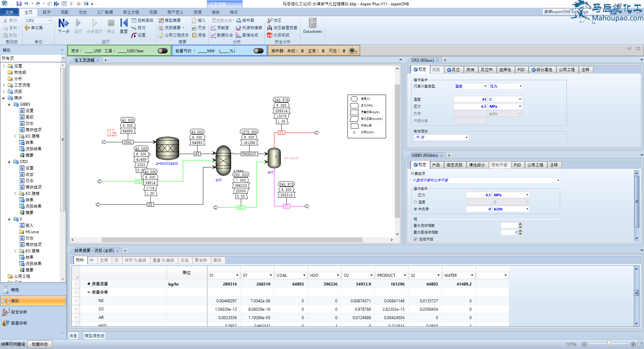Toggle the economics (资本 USD) switch
The image size is (644, 349).
click(x=163, y=51)
